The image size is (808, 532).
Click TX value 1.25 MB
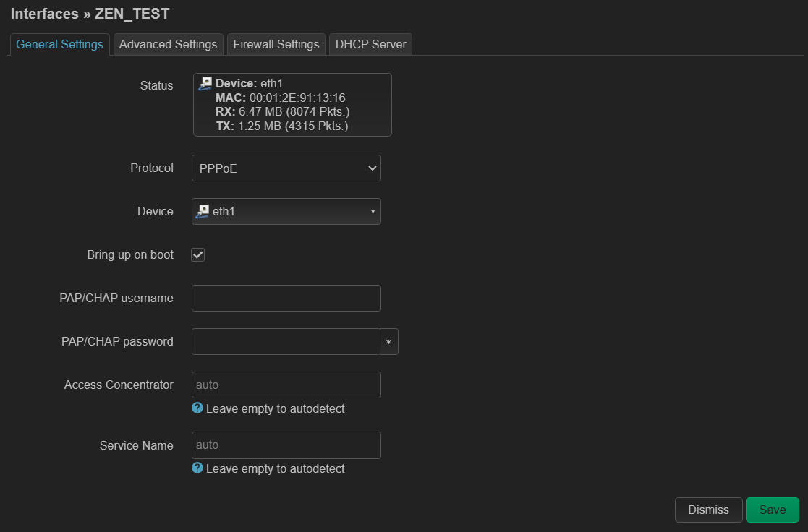click(x=259, y=126)
